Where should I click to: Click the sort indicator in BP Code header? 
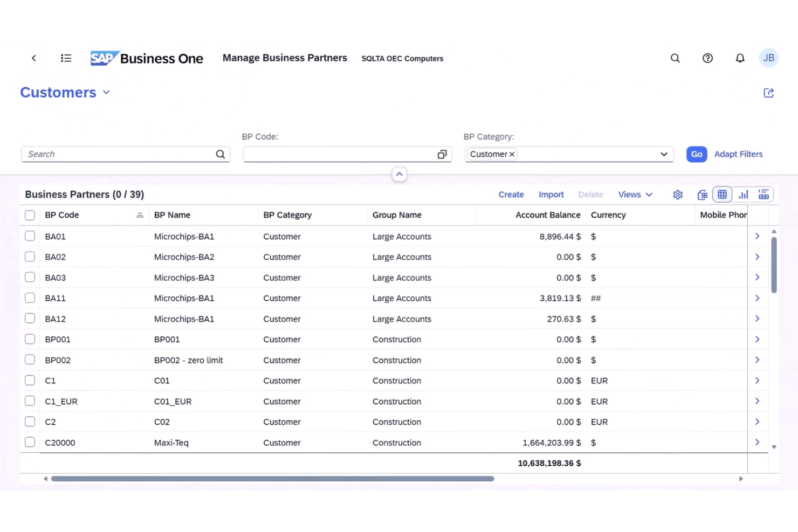140,215
